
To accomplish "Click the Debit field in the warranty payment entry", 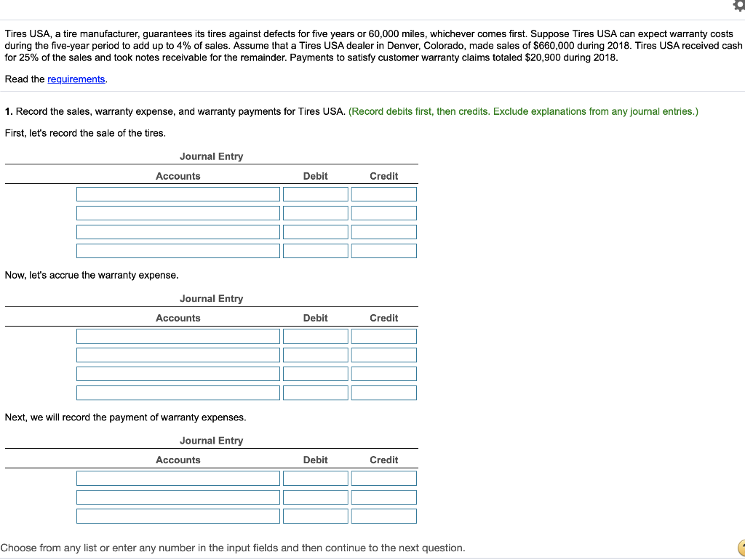I will (315, 478).
